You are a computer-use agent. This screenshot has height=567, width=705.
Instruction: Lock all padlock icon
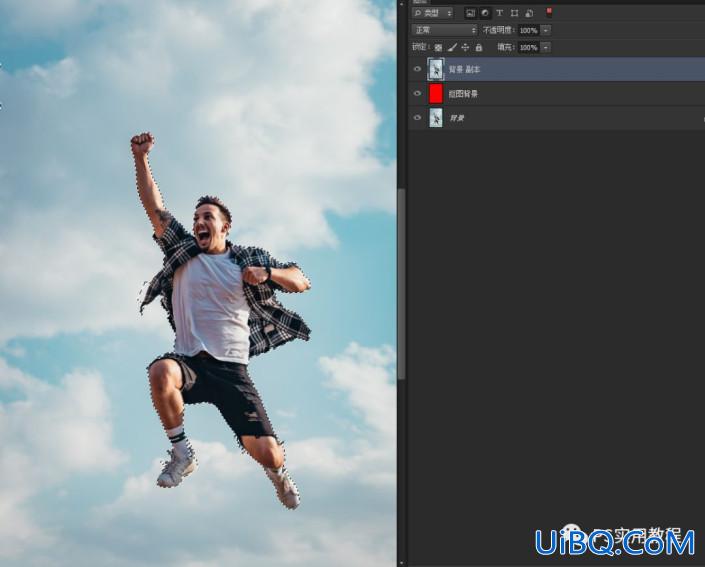479,47
